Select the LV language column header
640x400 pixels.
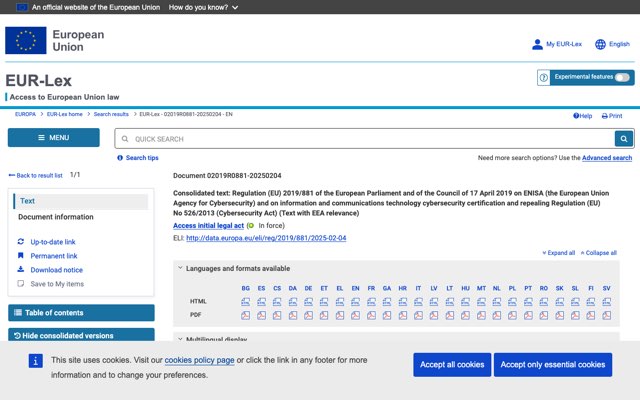pos(434,288)
